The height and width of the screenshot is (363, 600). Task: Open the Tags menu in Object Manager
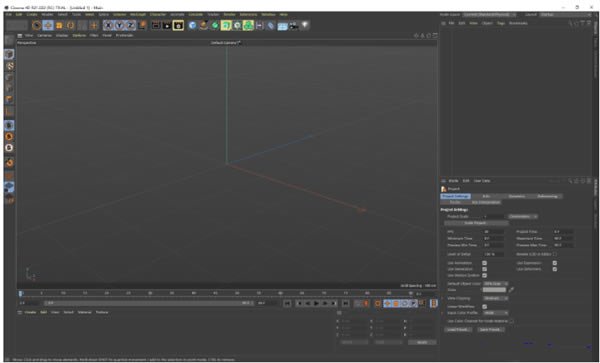(501, 23)
